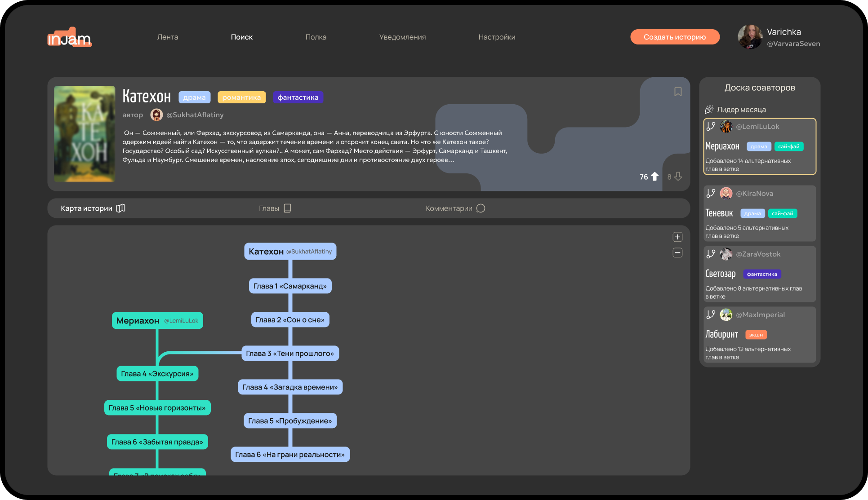The image size is (868, 500).
Task: Click the branch icon beside @ZaraVostok
Action: pos(711,254)
